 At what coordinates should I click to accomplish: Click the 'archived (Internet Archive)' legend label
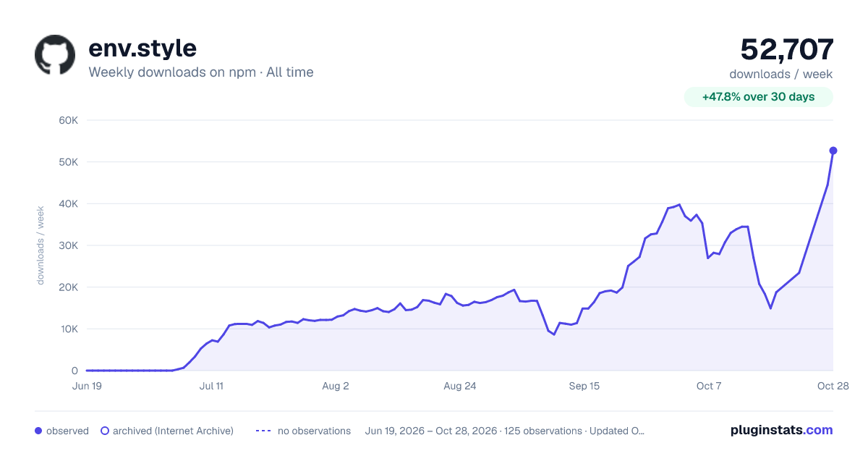click(x=173, y=431)
